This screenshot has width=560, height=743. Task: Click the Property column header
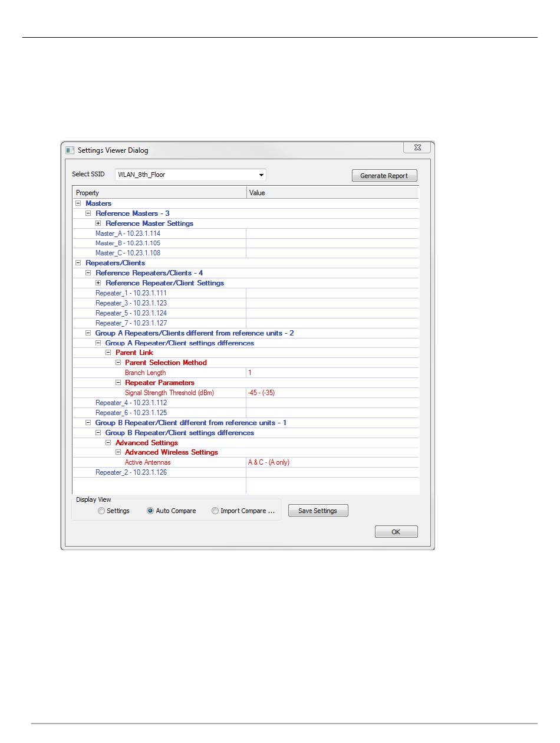coord(159,193)
